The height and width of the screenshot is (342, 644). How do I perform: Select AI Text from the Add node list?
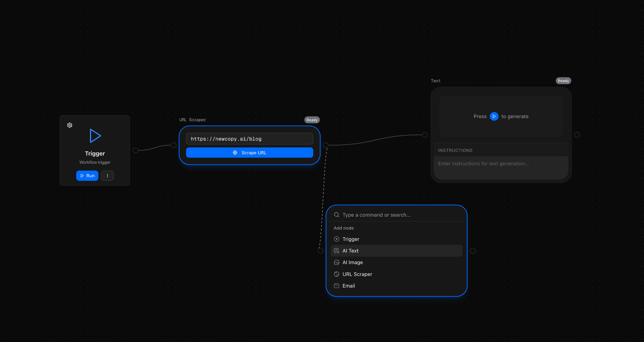(397, 251)
